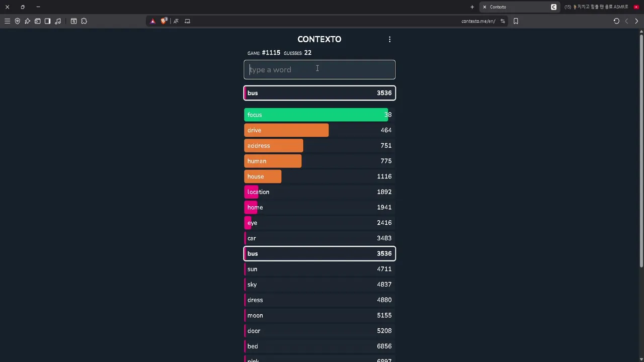
Task: Toggle the browser sidebar panel
Action: click(x=47, y=21)
